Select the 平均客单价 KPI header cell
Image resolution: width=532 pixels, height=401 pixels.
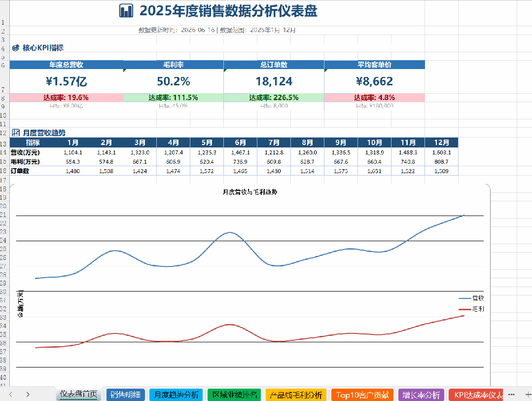[375, 65]
